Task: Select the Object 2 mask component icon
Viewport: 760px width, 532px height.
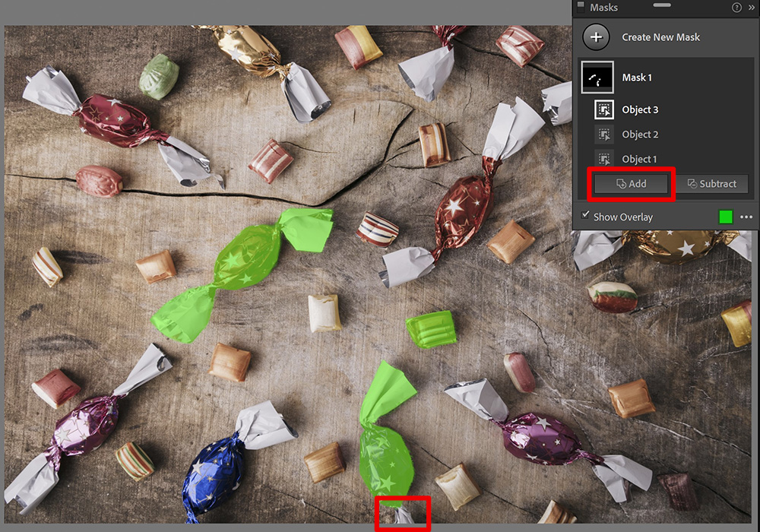Action: tap(604, 135)
